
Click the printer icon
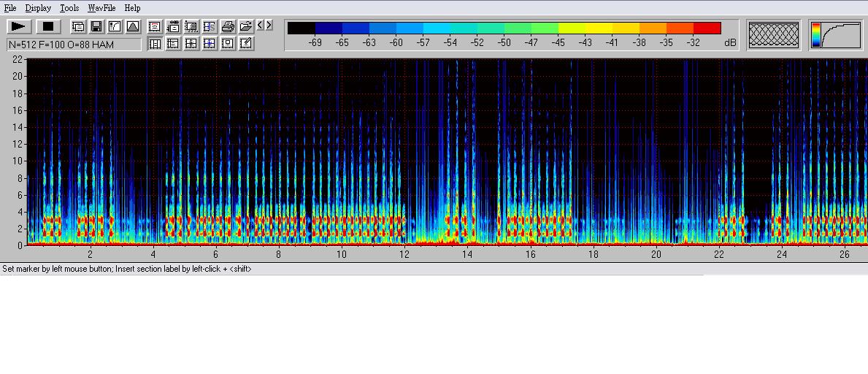tap(228, 27)
